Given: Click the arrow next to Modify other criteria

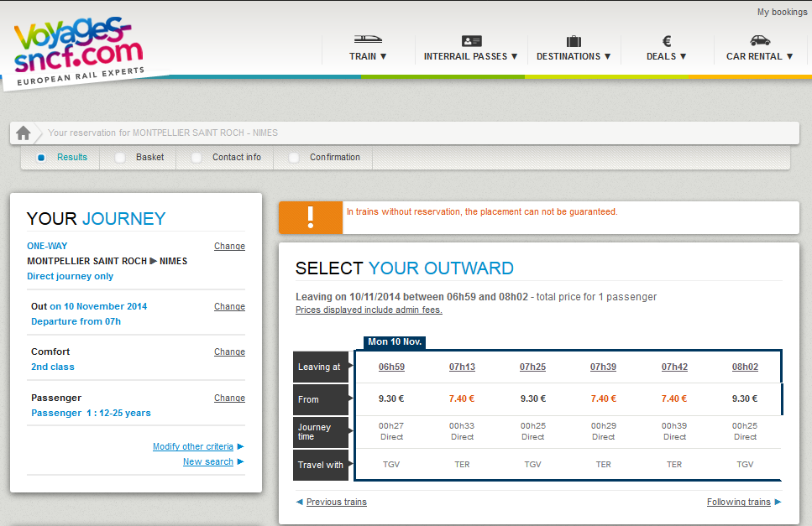Looking at the screenshot, I should [240, 446].
